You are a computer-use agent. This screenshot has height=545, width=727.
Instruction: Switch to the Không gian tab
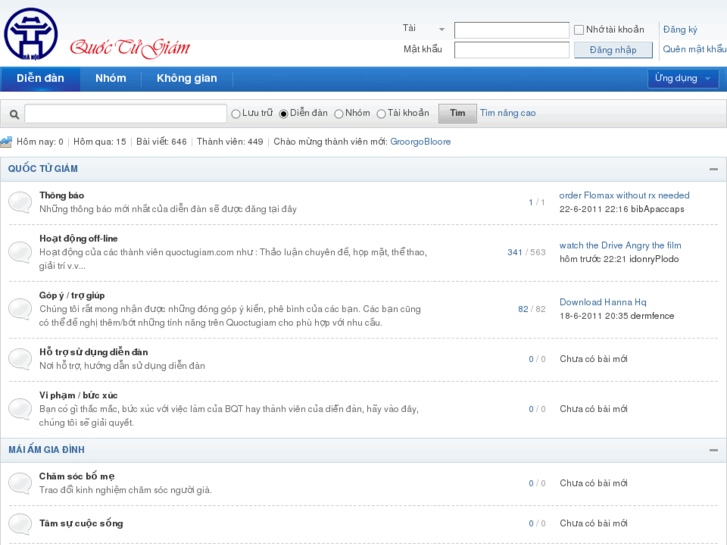point(186,78)
